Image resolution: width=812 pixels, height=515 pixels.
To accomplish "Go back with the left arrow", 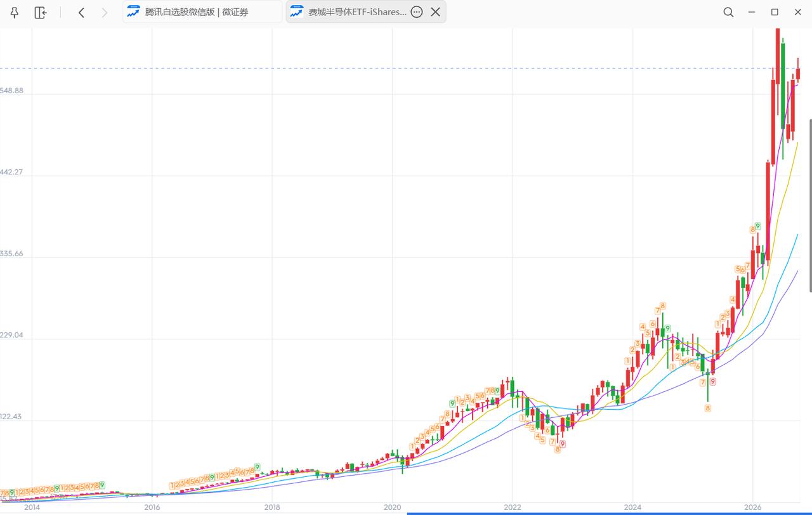I will (81, 12).
